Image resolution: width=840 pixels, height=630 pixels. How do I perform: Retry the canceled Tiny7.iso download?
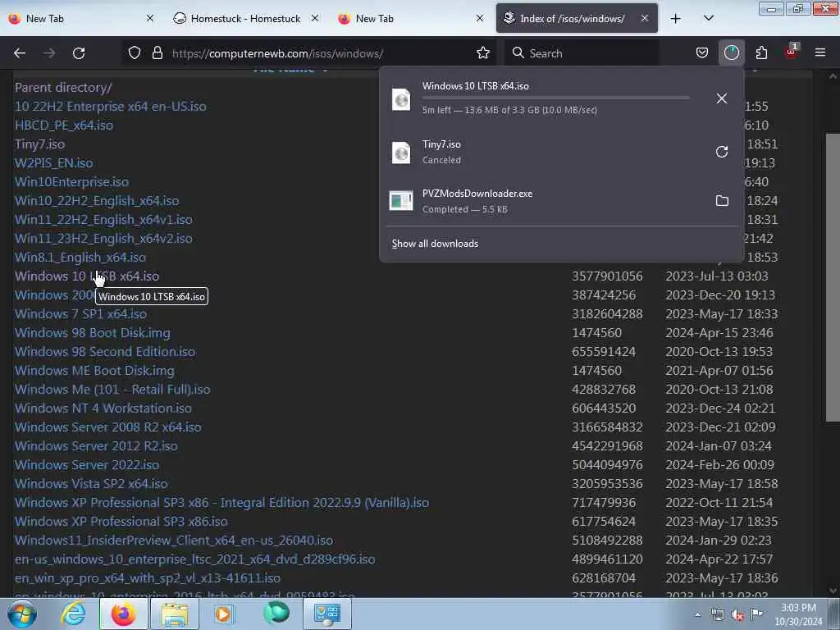pos(722,152)
